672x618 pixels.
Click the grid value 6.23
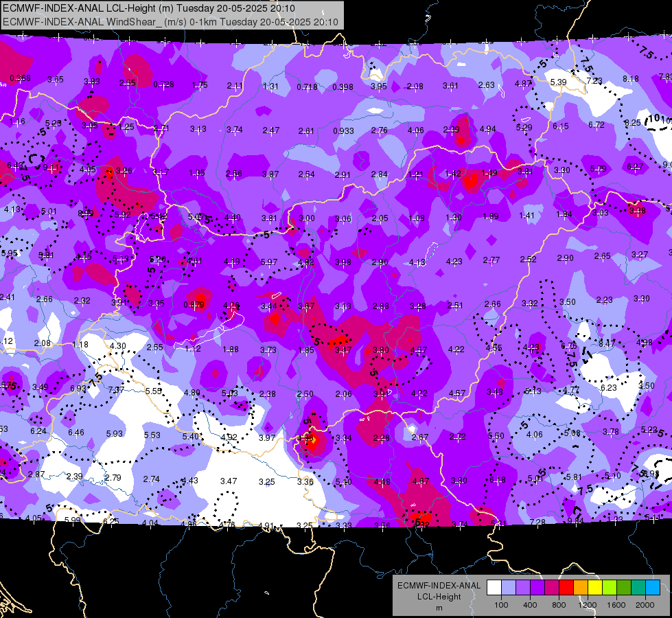tap(609, 388)
